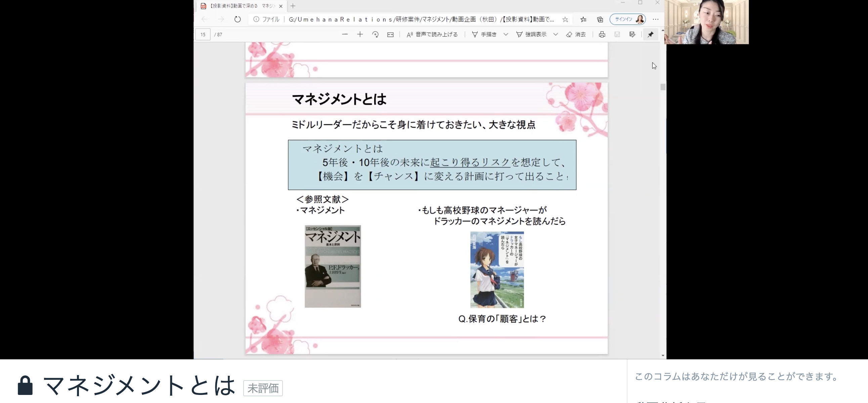The height and width of the screenshot is (403, 868).
Task: Click the / 87 total pages label
Action: tap(218, 34)
